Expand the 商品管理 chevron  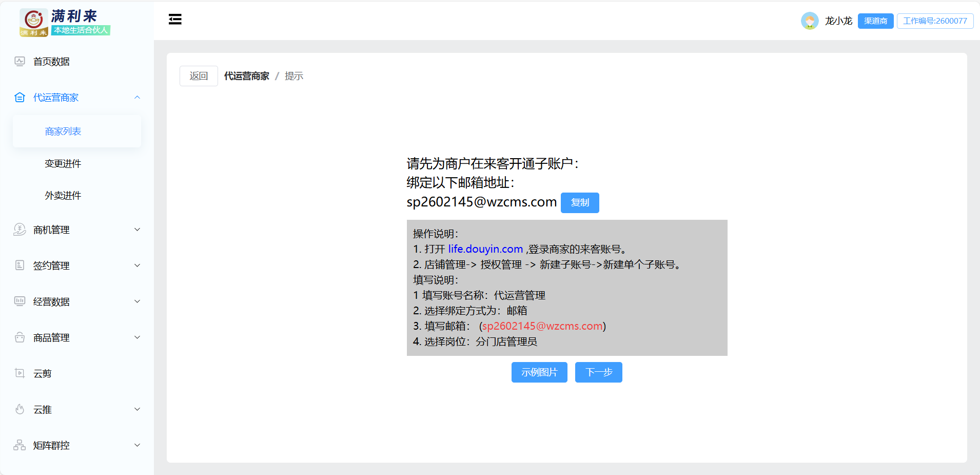pyautogui.click(x=137, y=337)
